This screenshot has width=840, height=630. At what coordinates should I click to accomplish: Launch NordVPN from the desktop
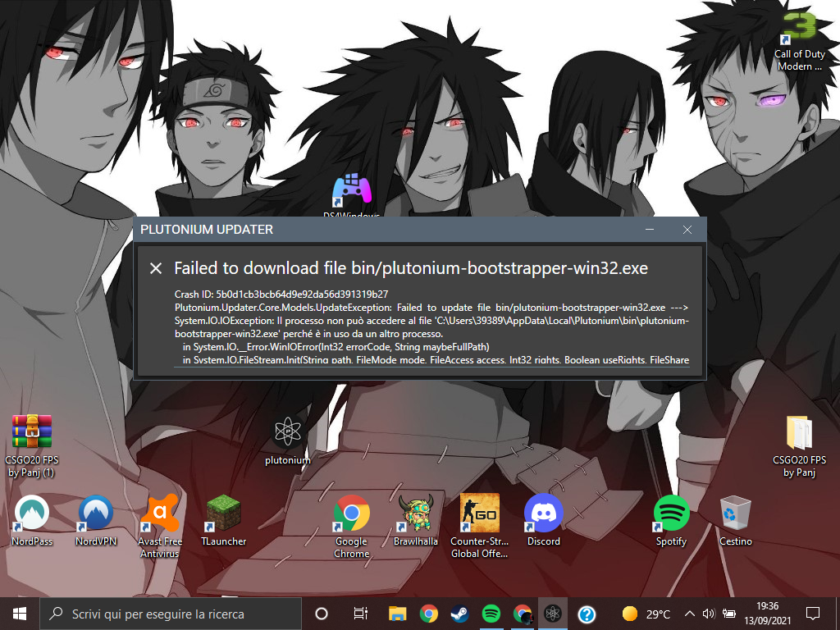point(96,520)
